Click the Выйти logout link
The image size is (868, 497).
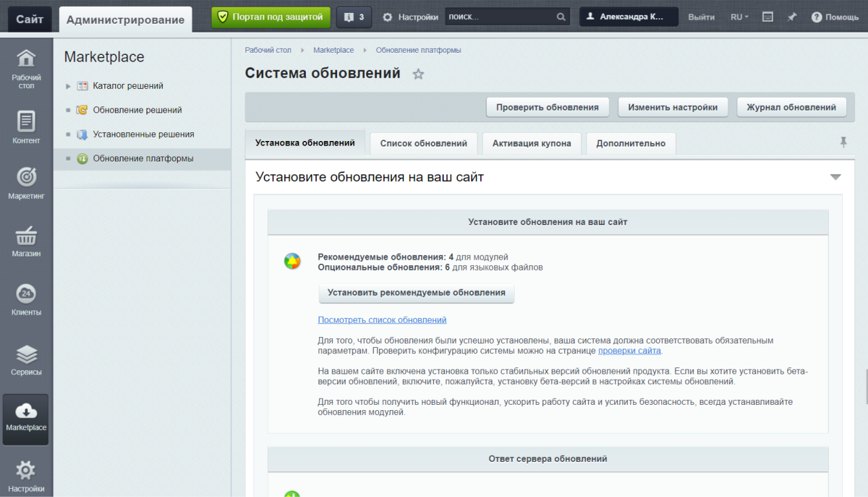point(701,17)
